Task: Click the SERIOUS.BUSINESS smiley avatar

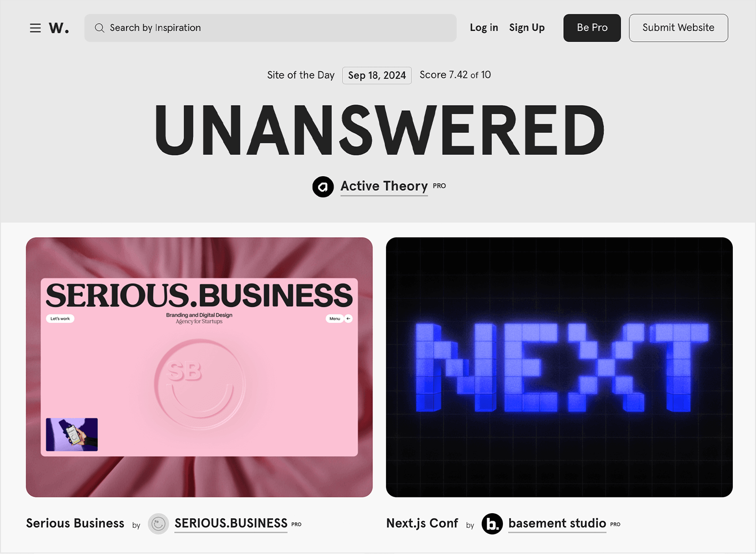Action: click(158, 524)
